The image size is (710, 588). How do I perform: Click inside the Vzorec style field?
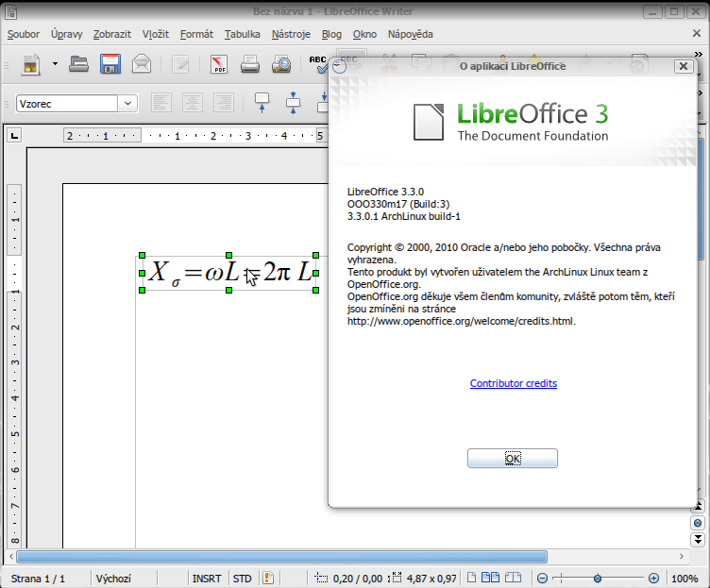(x=67, y=104)
